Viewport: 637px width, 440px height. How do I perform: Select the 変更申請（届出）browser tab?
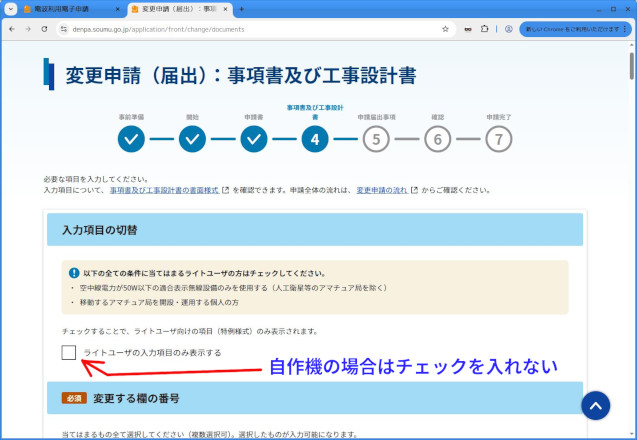tap(175, 9)
